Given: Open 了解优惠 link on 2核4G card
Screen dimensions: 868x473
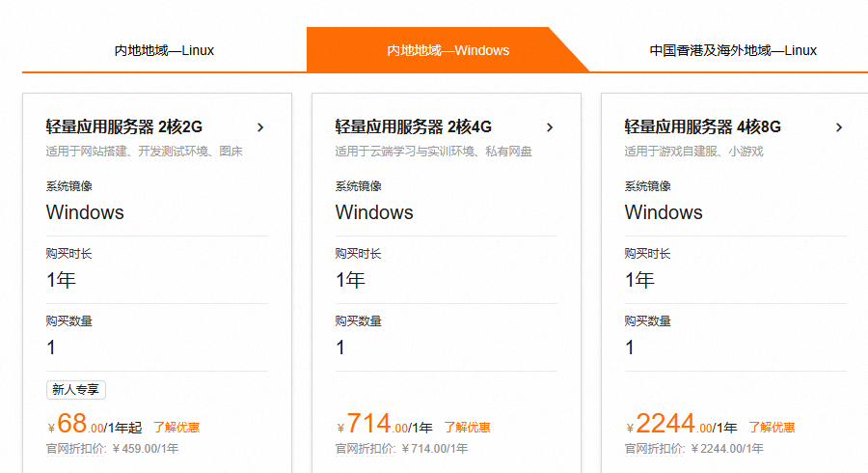Looking at the screenshot, I should 467,428.
